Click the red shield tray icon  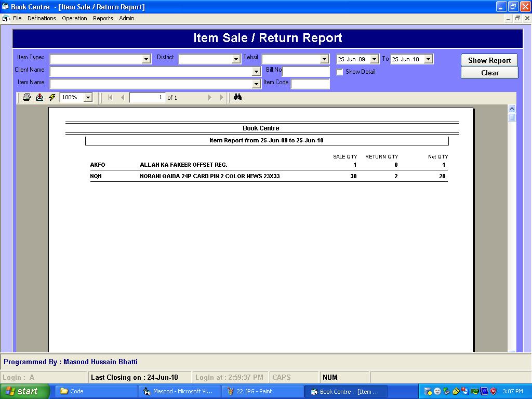click(x=494, y=391)
